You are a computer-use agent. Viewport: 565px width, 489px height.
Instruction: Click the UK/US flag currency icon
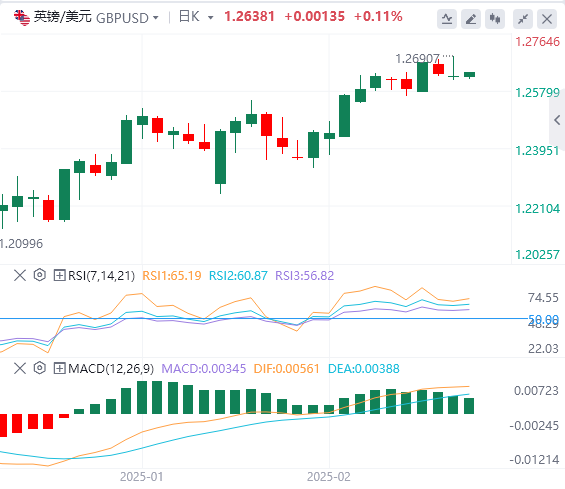pos(22,18)
